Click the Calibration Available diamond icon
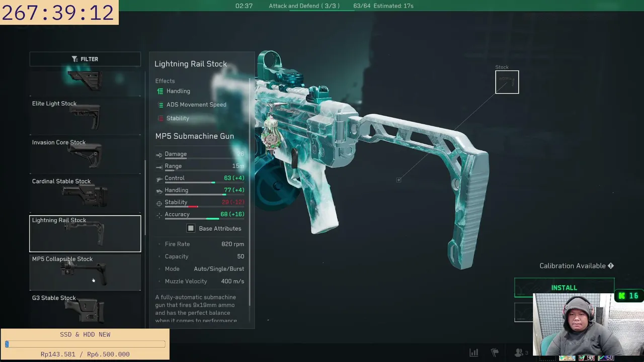 [611, 266]
